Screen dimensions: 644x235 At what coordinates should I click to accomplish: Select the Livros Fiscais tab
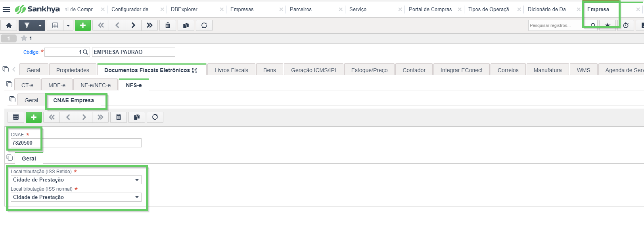pyautogui.click(x=231, y=70)
